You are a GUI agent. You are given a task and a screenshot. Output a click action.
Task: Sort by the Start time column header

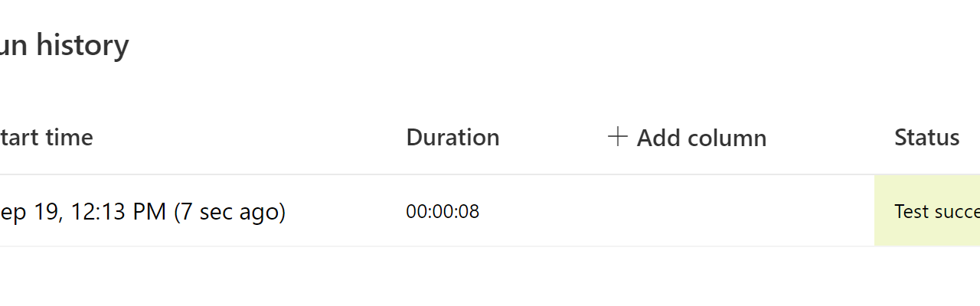(x=46, y=138)
